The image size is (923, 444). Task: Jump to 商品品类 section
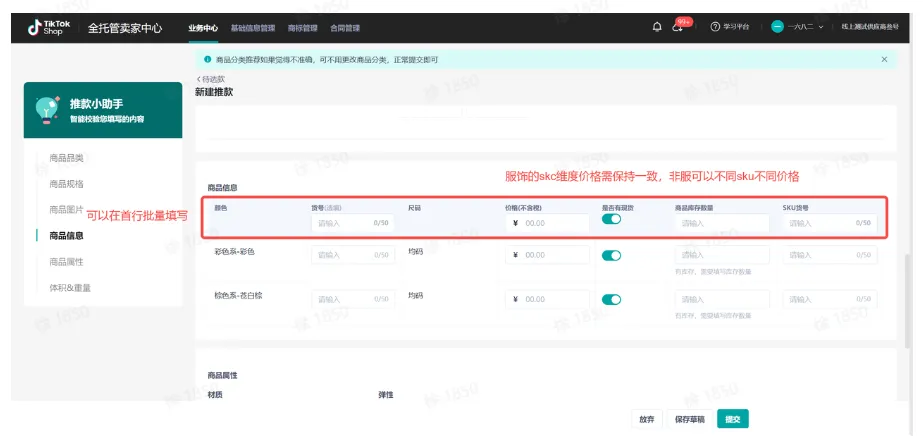[x=67, y=158]
